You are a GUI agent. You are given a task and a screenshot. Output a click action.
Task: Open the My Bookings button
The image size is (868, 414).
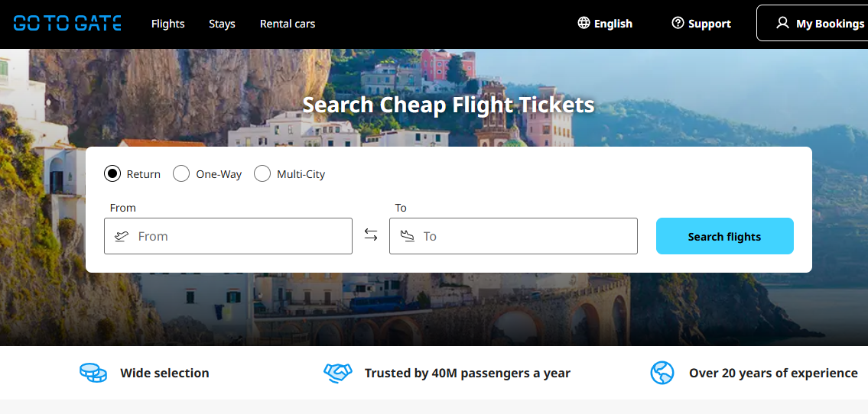pyautogui.click(x=820, y=23)
